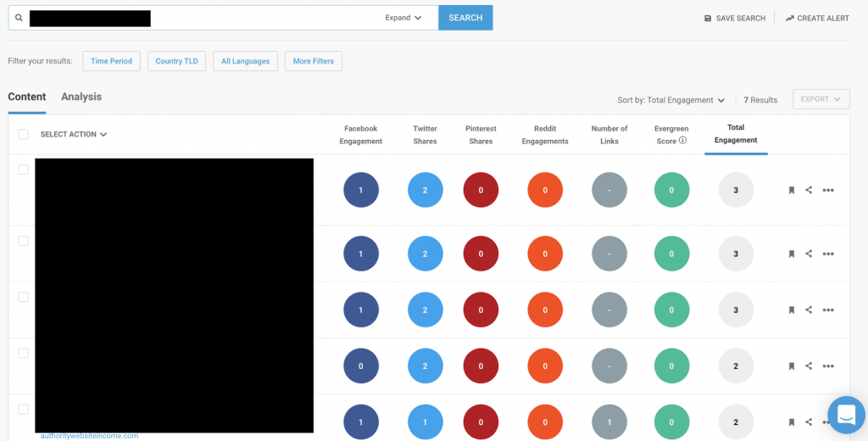
Task: Click the Create Alert label
Action: [823, 19]
